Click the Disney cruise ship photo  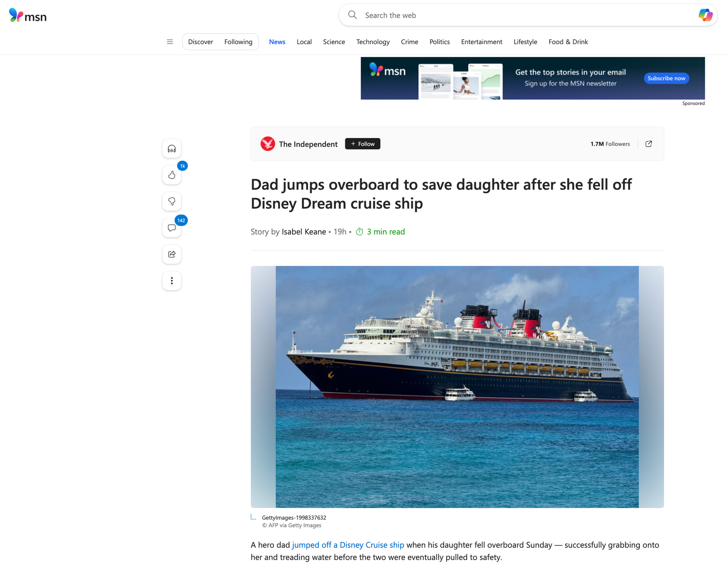(457, 387)
